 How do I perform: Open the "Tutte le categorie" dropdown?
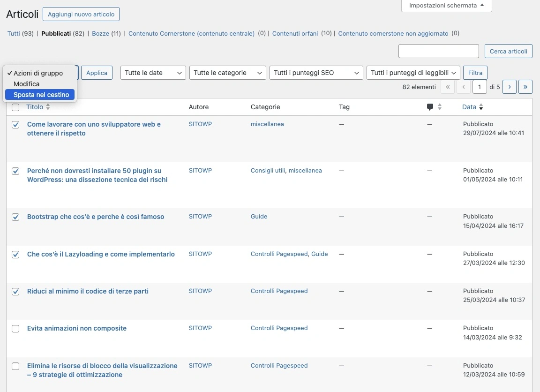(x=228, y=73)
